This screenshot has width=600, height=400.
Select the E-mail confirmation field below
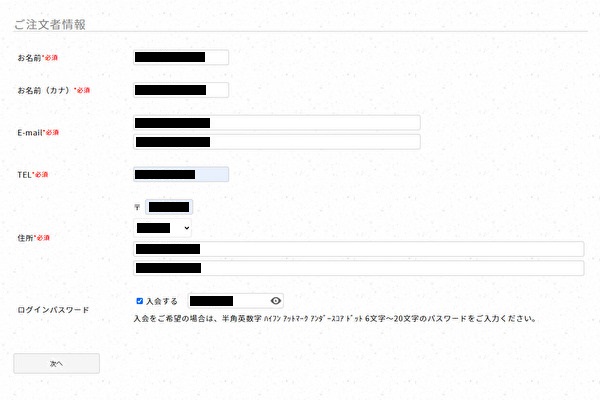(277, 142)
